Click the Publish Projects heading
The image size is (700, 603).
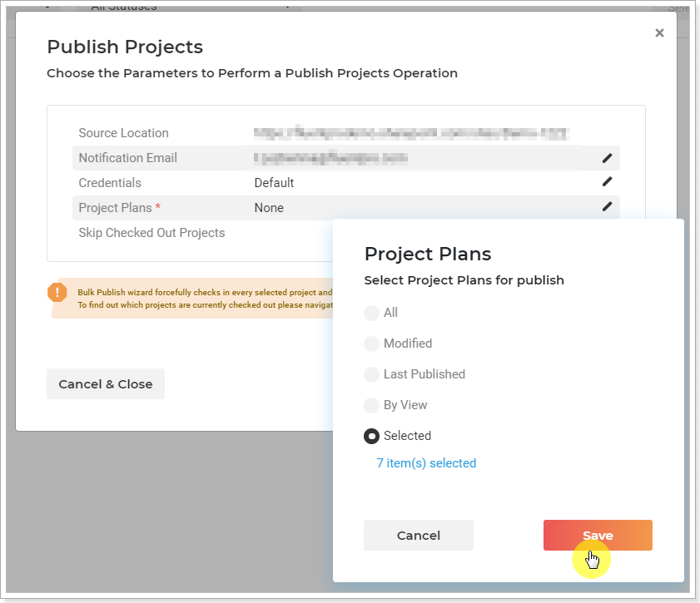[125, 47]
